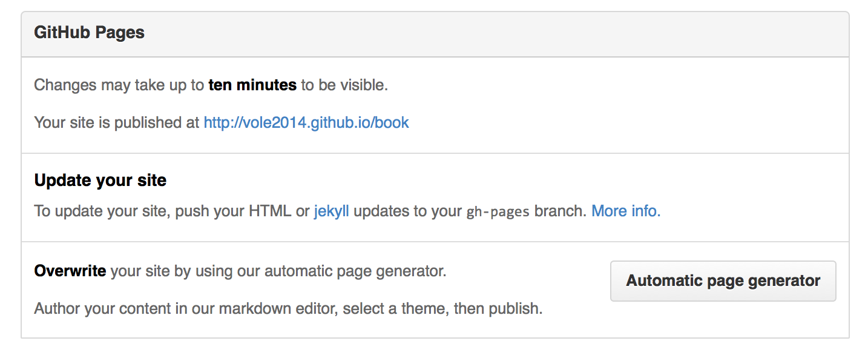Follow the jekyll link

[331, 211]
